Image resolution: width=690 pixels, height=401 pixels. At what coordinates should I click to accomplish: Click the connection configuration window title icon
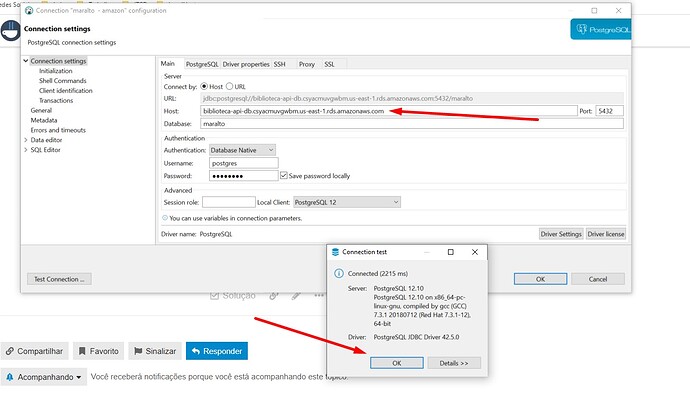click(x=29, y=11)
